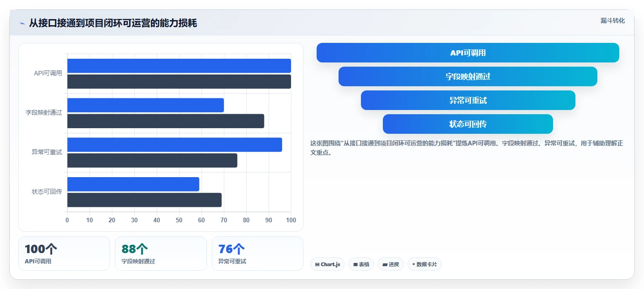The width and height of the screenshot is (644, 289).
Task: Click the x-axis tick label 0
Action: click(67, 220)
